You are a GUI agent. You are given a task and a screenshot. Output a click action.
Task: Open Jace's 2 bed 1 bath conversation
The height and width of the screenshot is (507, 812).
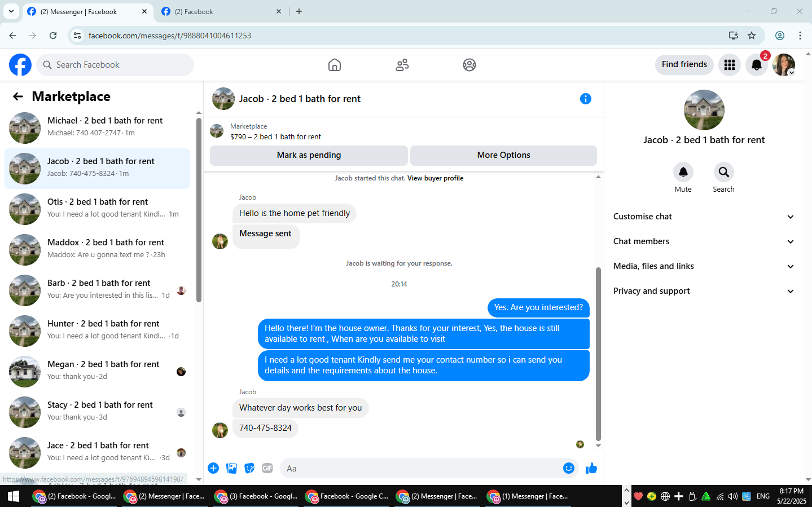click(97, 453)
